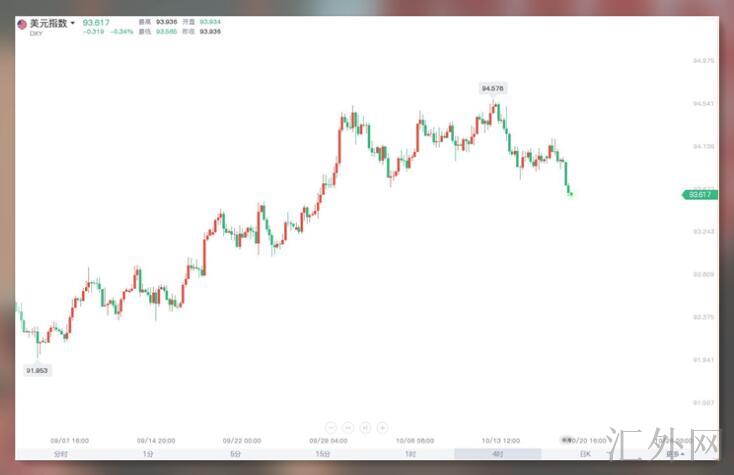Click the 10/13 12:00 time axis label

tap(501, 441)
